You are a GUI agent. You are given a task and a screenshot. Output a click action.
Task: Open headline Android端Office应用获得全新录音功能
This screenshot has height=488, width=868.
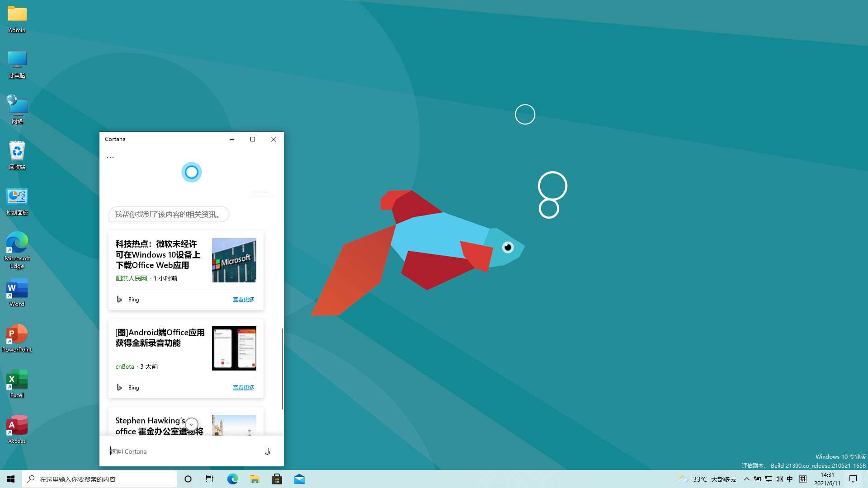click(160, 338)
